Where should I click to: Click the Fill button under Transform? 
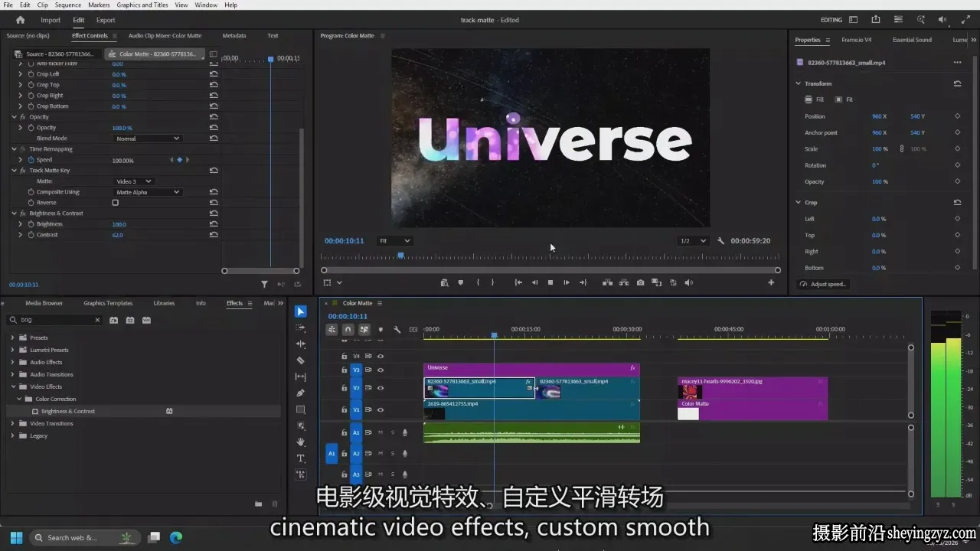(814, 99)
